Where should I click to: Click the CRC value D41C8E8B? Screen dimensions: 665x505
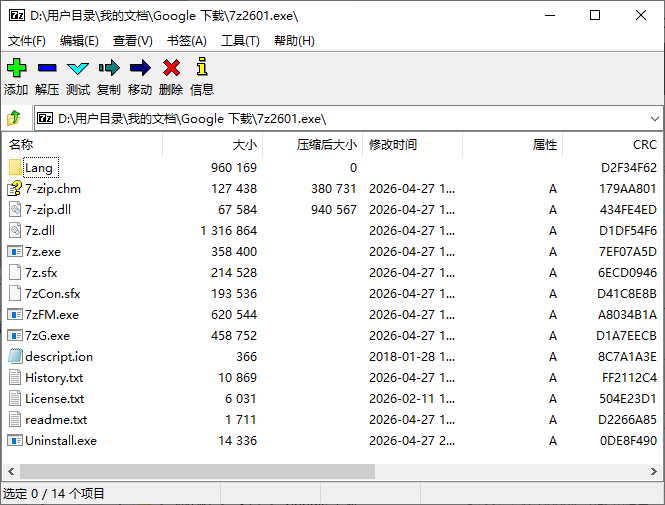pos(627,293)
